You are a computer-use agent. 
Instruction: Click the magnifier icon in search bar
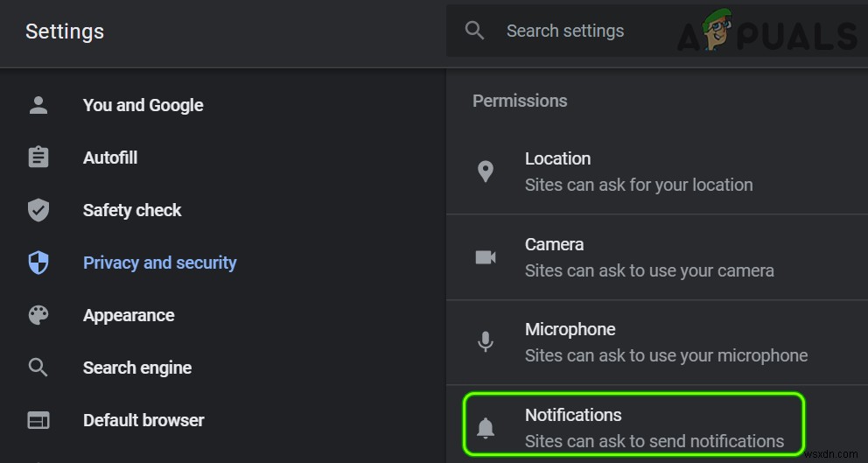(x=475, y=32)
